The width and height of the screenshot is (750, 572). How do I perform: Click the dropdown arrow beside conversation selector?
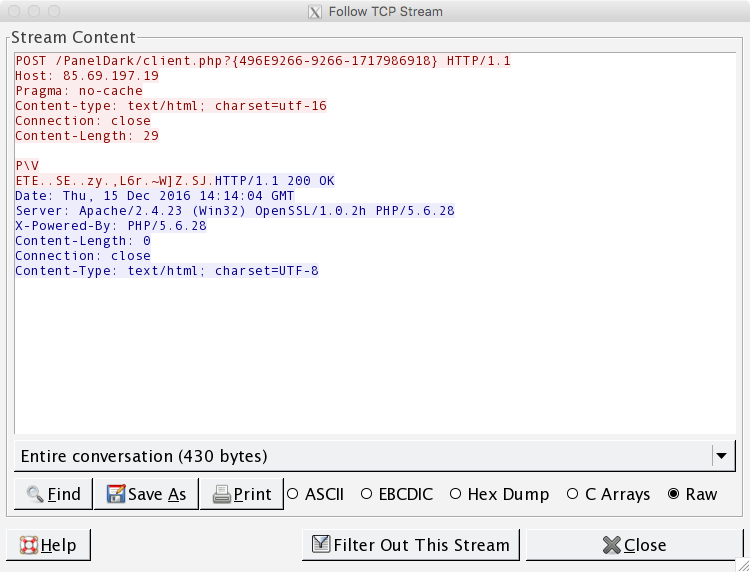(x=720, y=456)
